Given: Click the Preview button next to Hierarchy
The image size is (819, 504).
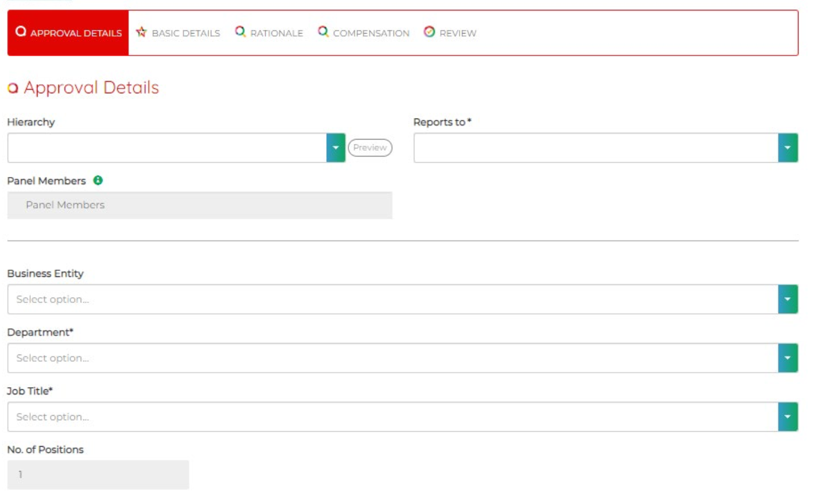Looking at the screenshot, I should pyautogui.click(x=371, y=147).
